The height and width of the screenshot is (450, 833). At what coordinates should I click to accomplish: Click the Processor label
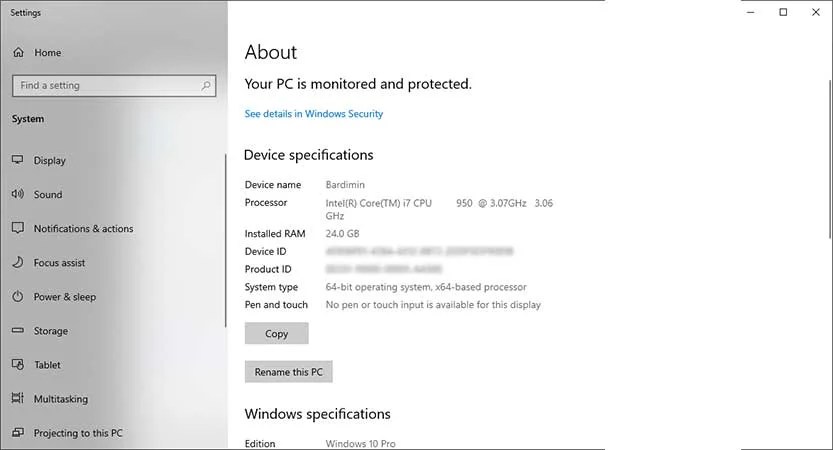pos(266,202)
